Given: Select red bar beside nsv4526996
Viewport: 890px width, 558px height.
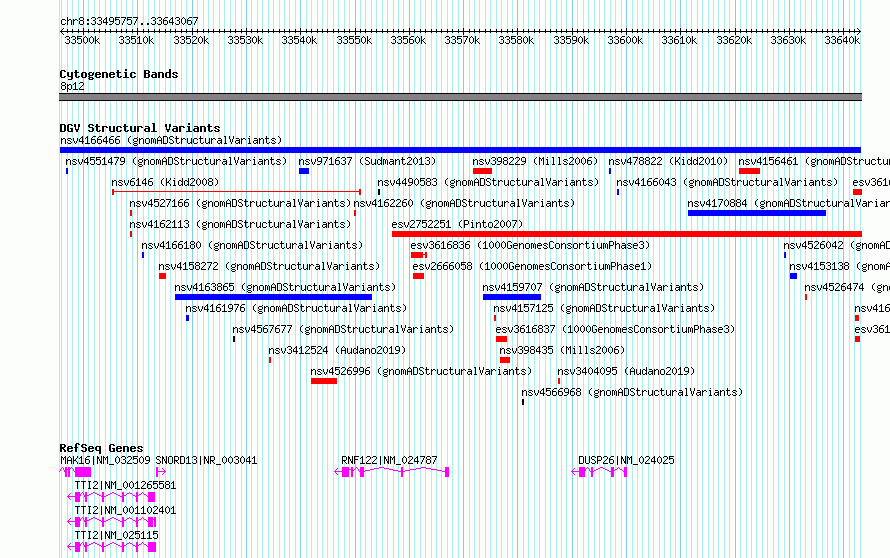Looking at the screenshot, I should pos(324,381).
